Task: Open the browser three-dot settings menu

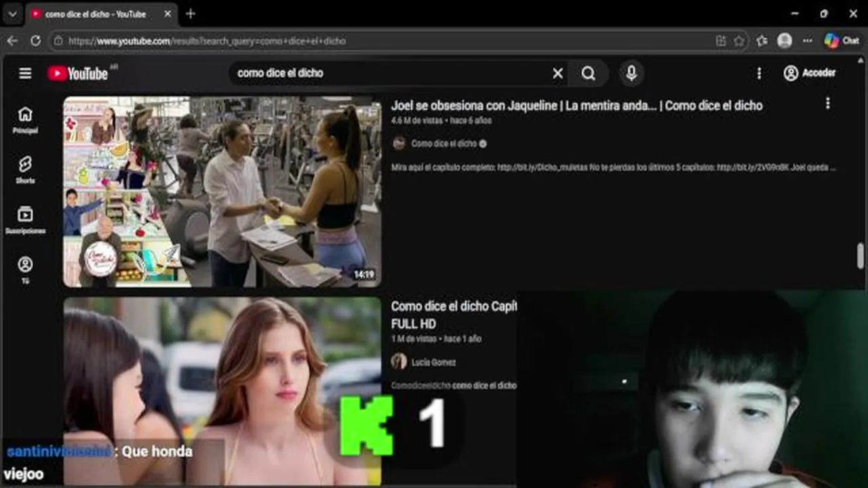Action: pyautogui.click(x=807, y=41)
